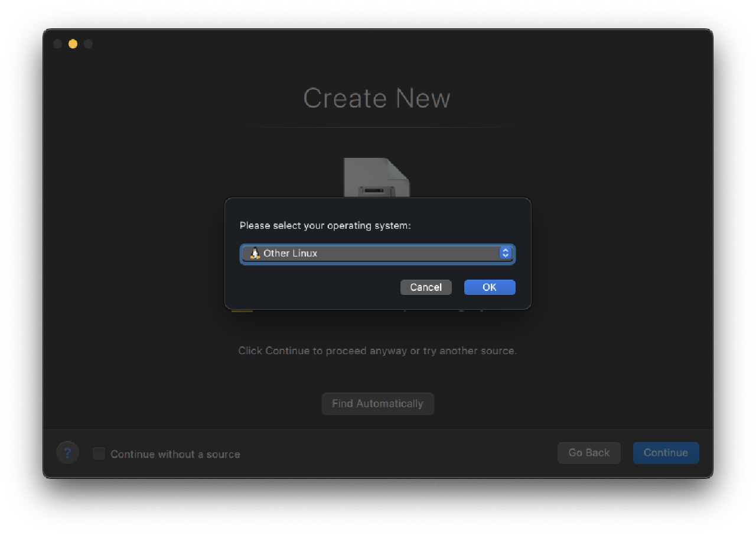This screenshot has height=535, width=756.
Task: Click the leftmost gray close window button
Action: (x=57, y=44)
